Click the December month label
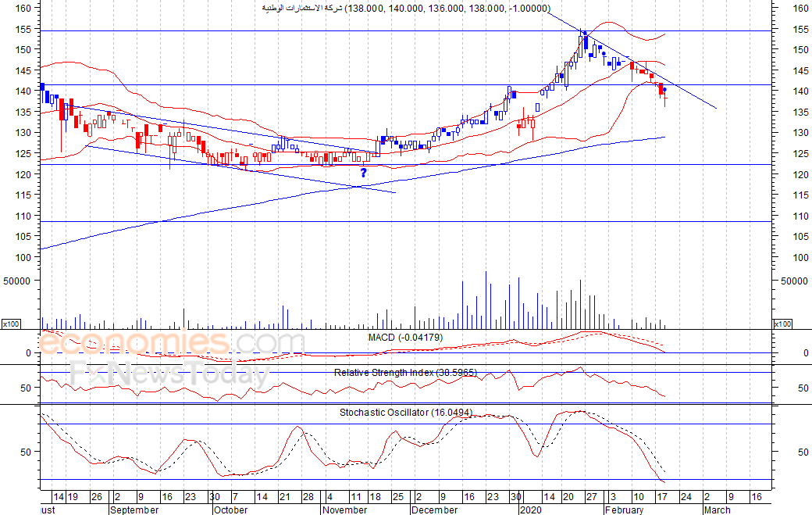This screenshot has width=812, height=515. click(x=434, y=510)
